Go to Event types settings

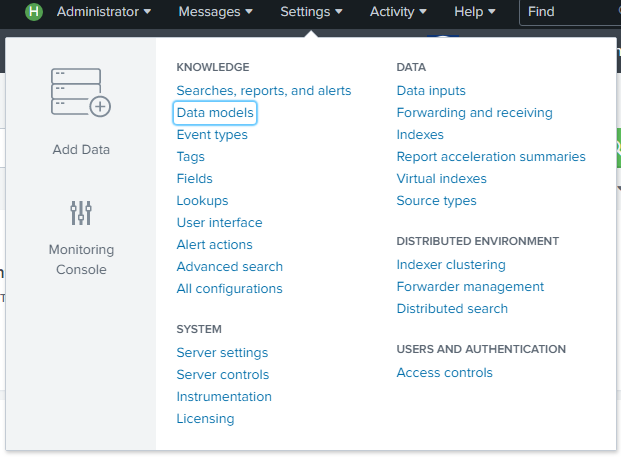[x=212, y=135]
